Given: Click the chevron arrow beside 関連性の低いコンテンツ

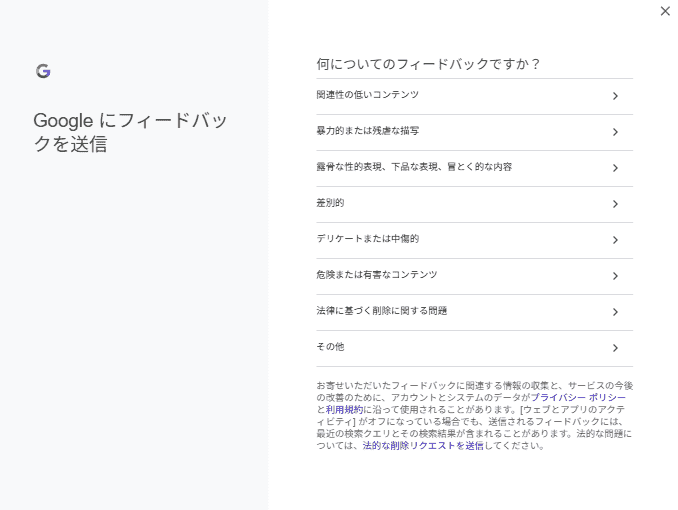Looking at the screenshot, I should [615, 96].
